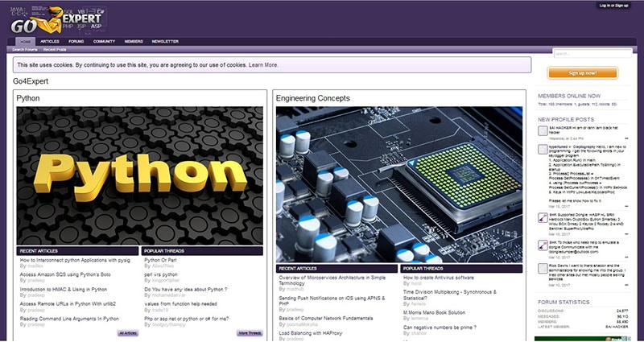Open 'Access Remote URLs in Python With urllib2'
Image resolution: width=644 pixels, height=342 pixels.
click(68, 304)
